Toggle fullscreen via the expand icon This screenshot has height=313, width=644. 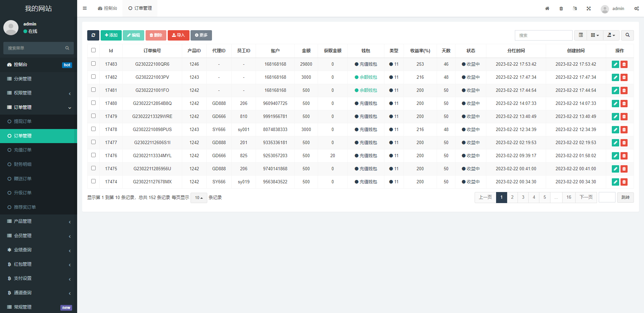point(589,8)
